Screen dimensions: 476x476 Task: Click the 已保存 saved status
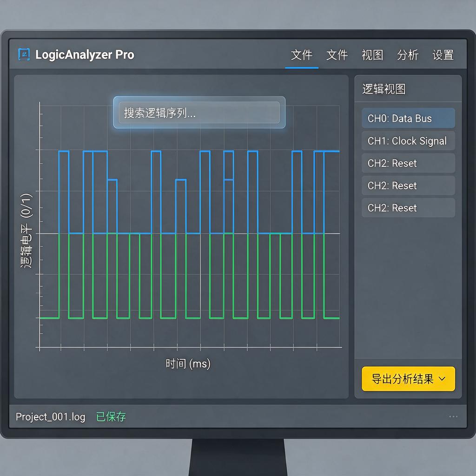(x=111, y=416)
